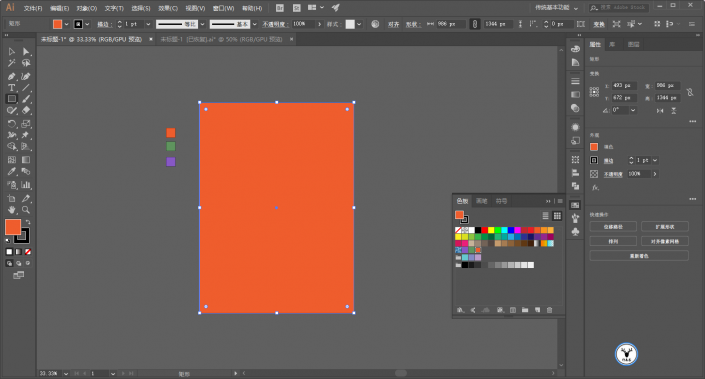The height and width of the screenshot is (379, 705).
Task: Click the Rotate tool
Action: 12,124
